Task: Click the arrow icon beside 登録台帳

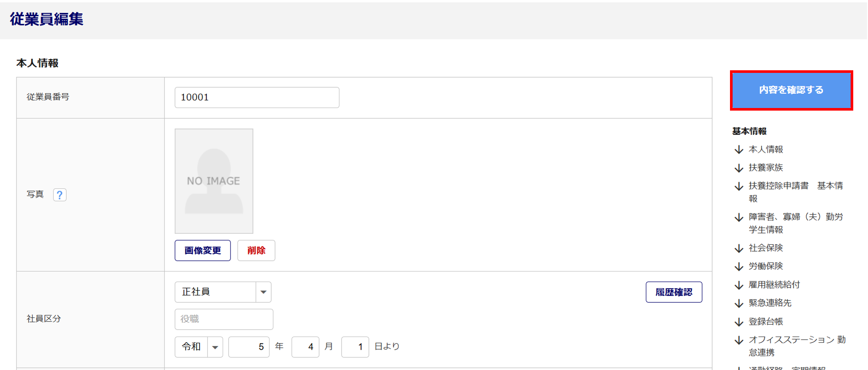Action: [x=739, y=322]
